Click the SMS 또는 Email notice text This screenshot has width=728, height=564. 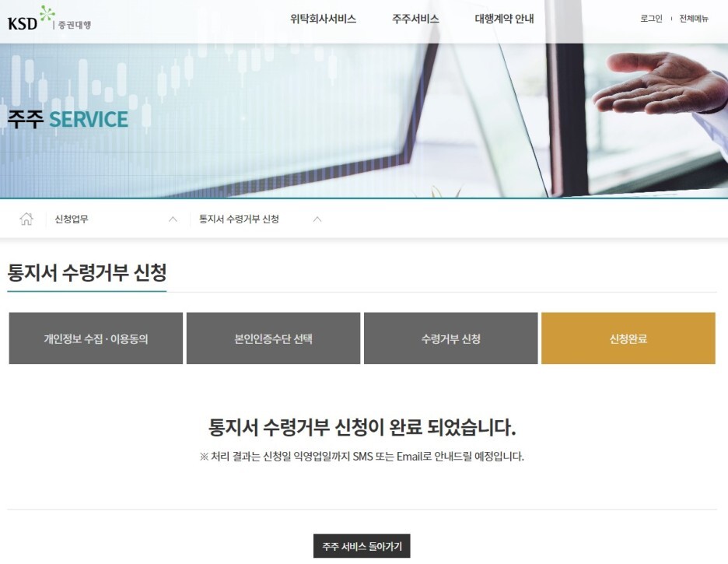click(x=362, y=457)
